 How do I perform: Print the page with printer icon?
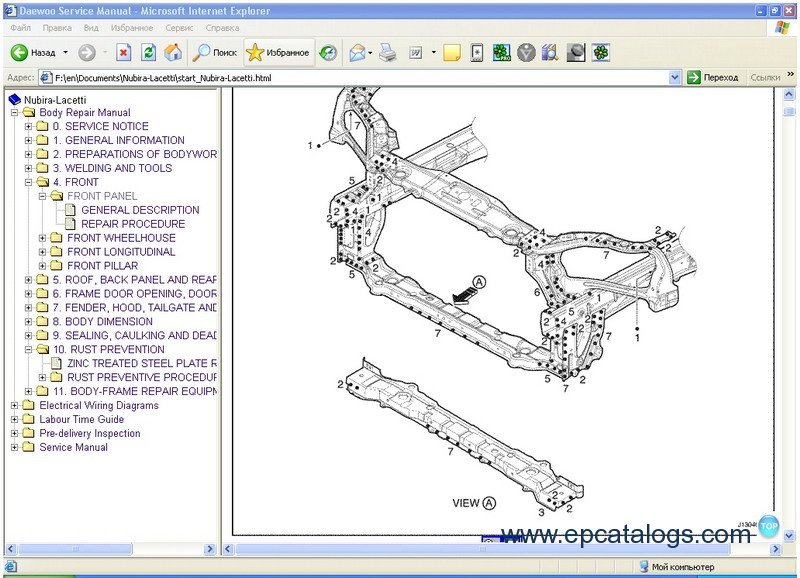coord(388,53)
